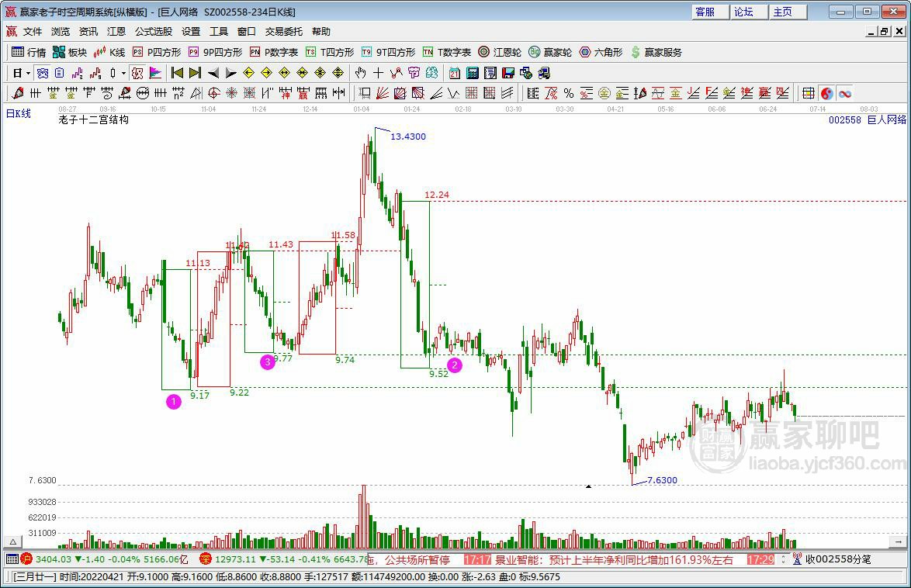911x588 pixels.
Task: Open the 设置 menu
Action: click(x=191, y=31)
